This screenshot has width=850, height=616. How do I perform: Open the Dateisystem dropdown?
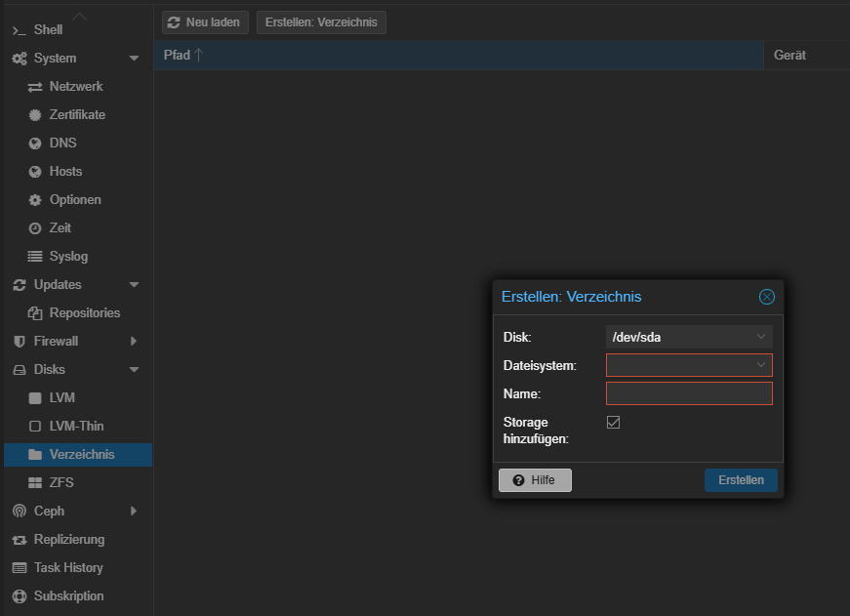pos(689,365)
